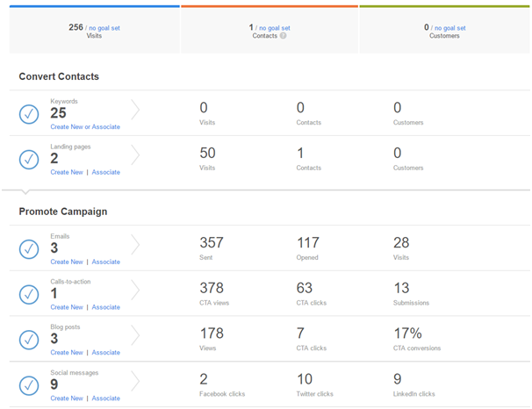Viewport: 532px width, 409px height.
Task: Click Associate under Calls-to-action
Action: (106, 307)
